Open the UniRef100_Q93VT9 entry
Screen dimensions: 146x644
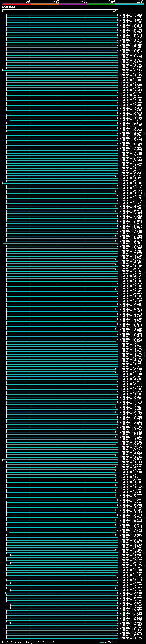(x=131, y=57)
